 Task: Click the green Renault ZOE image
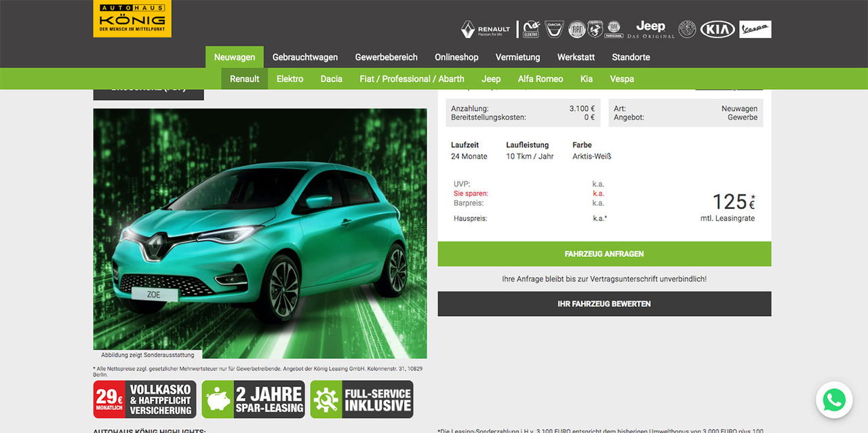(x=260, y=233)
